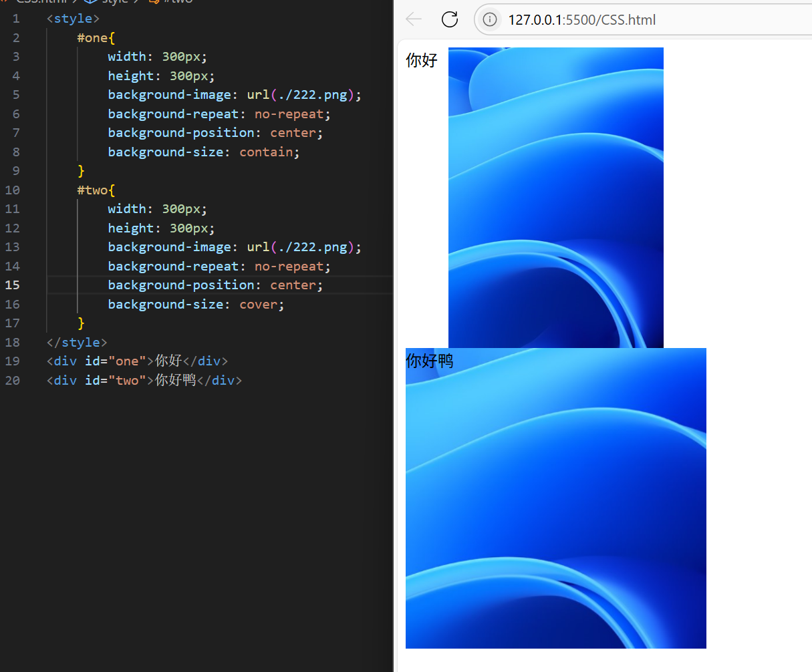The width and height of the screenshot is (812, 672).
Task: Click the cover background image under '你好鸭'
Action: click(556, 498)
